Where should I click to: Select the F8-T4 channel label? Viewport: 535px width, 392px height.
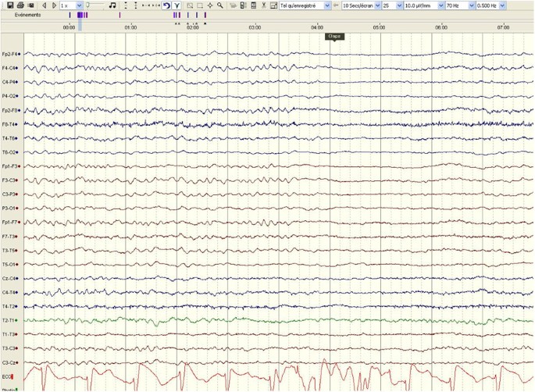10,124
